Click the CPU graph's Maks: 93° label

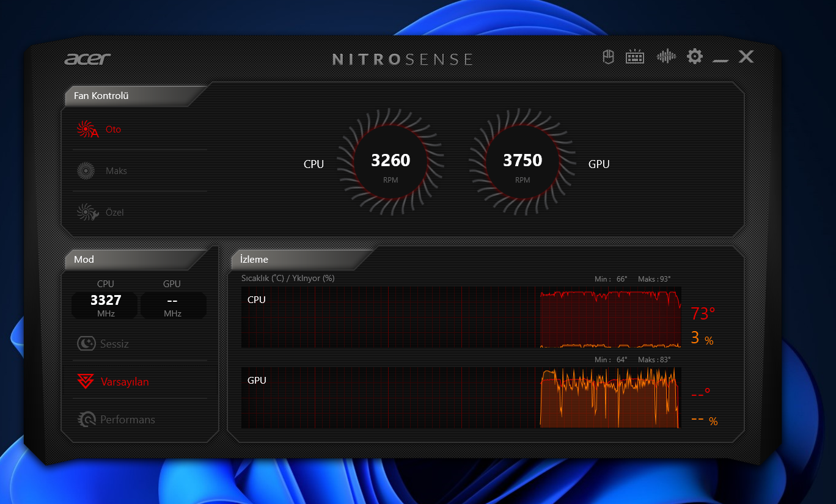coord(654,279)
